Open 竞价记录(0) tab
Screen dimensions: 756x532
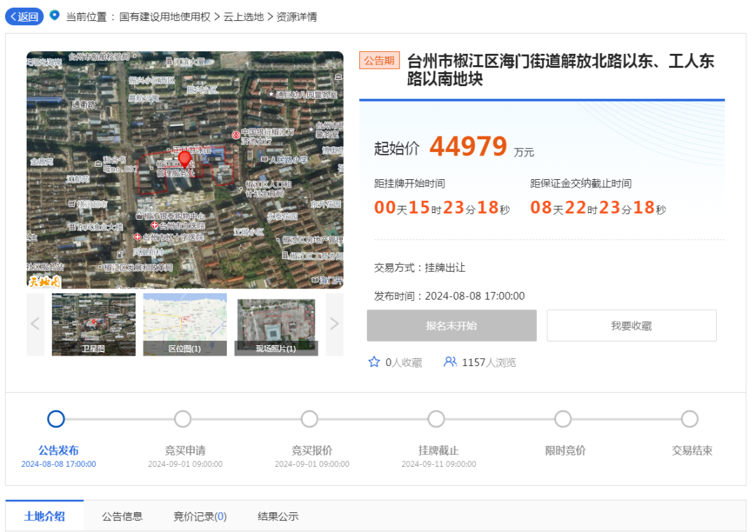[x=200, y=517]
